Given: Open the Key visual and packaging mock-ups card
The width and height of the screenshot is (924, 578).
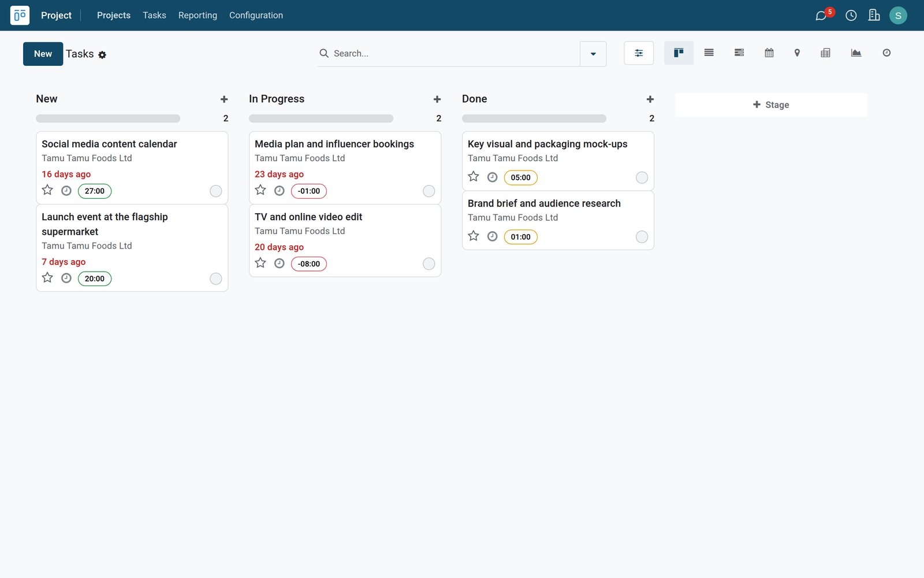Looking at the screenshot, I should coord(558,161).
